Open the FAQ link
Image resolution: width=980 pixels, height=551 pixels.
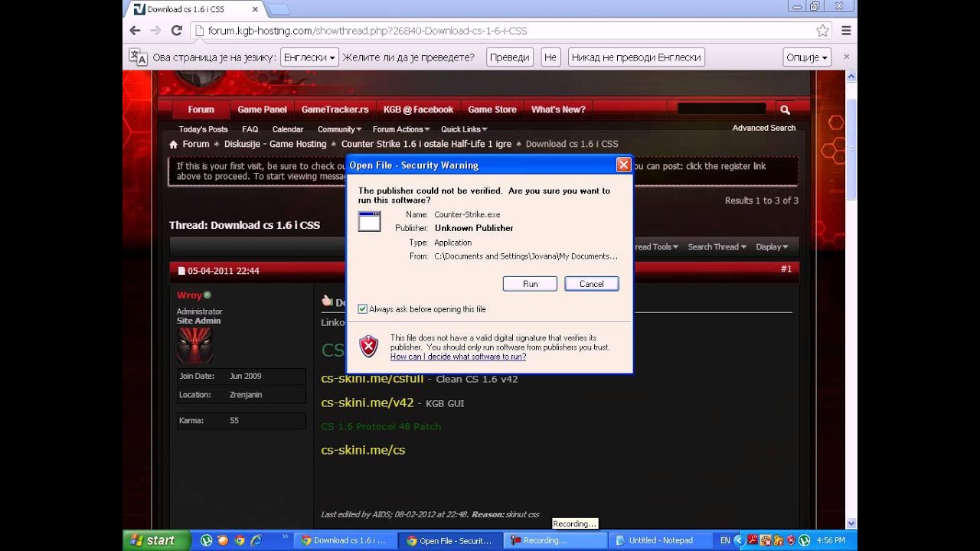tap(250, 129)
